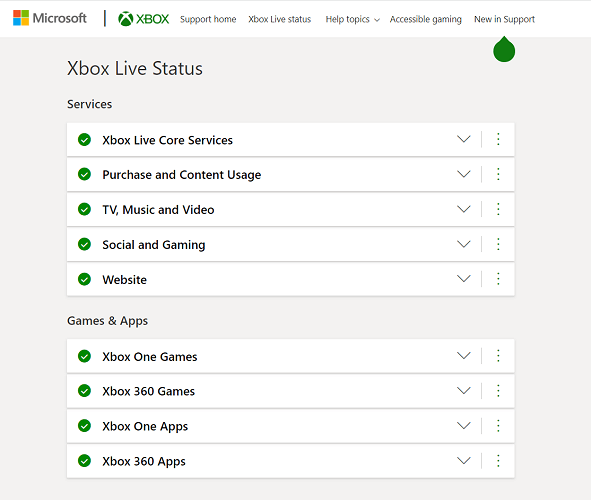
Task: Expand Xbox 360 Apps chevron
Action: pos(464,460)
